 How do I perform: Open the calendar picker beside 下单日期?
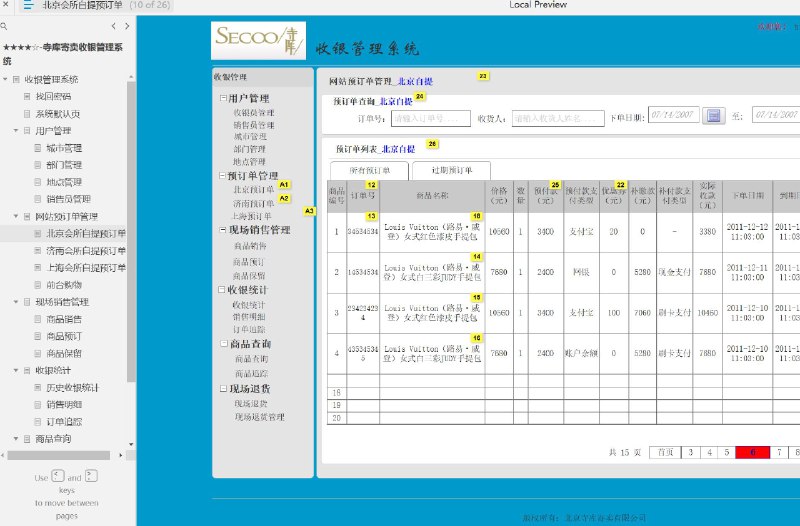tap(714, 115)
